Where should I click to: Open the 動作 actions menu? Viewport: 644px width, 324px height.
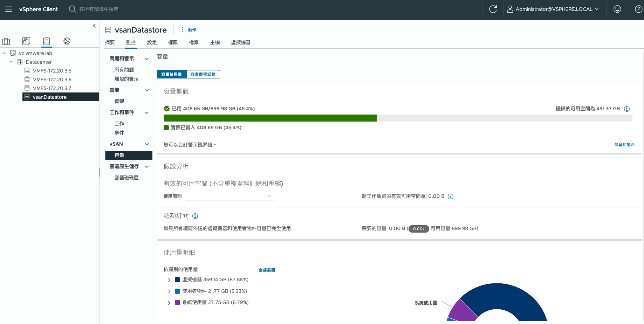189,30
